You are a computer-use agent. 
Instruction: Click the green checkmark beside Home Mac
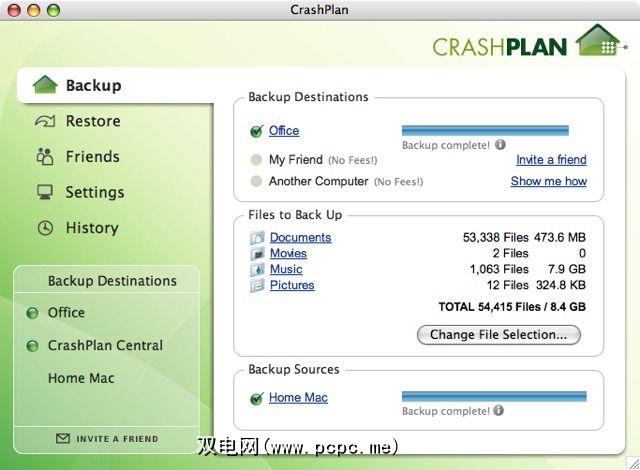click(257, 398)
